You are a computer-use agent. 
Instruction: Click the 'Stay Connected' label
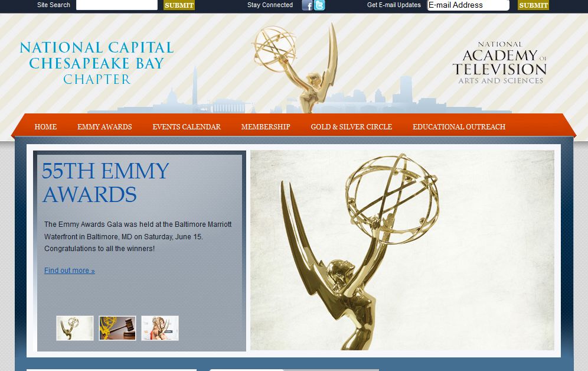pyautogui.click(x=270, y=5)
